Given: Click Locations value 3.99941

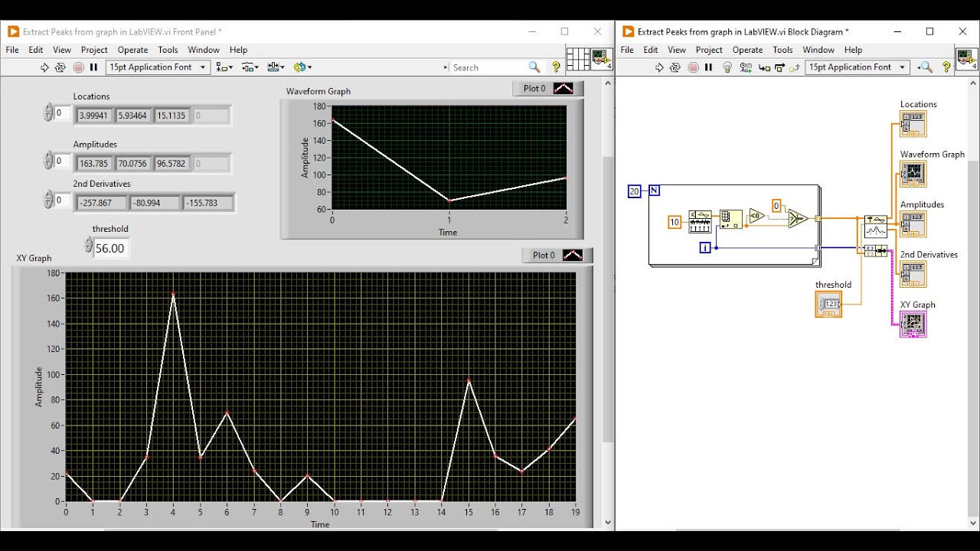Looking at the screenshot, I should 94,116.
